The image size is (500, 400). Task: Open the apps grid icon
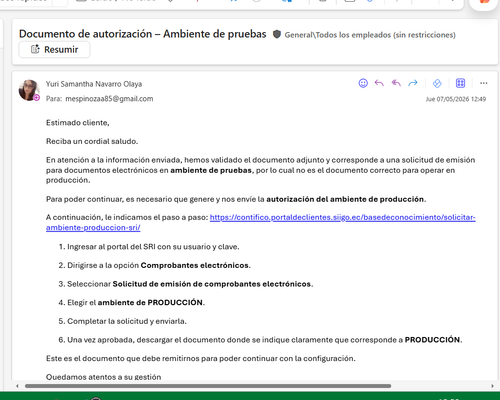tap(460, 83)
